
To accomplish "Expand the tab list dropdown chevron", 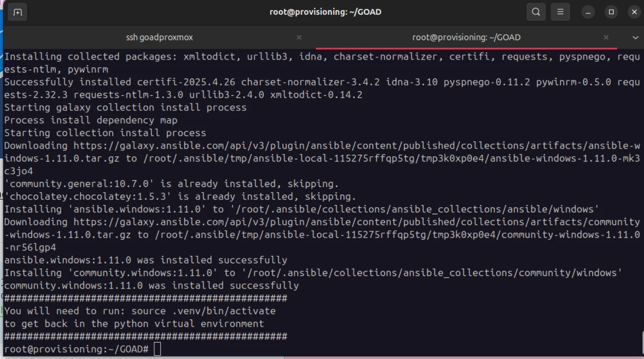I will point(635,37).
